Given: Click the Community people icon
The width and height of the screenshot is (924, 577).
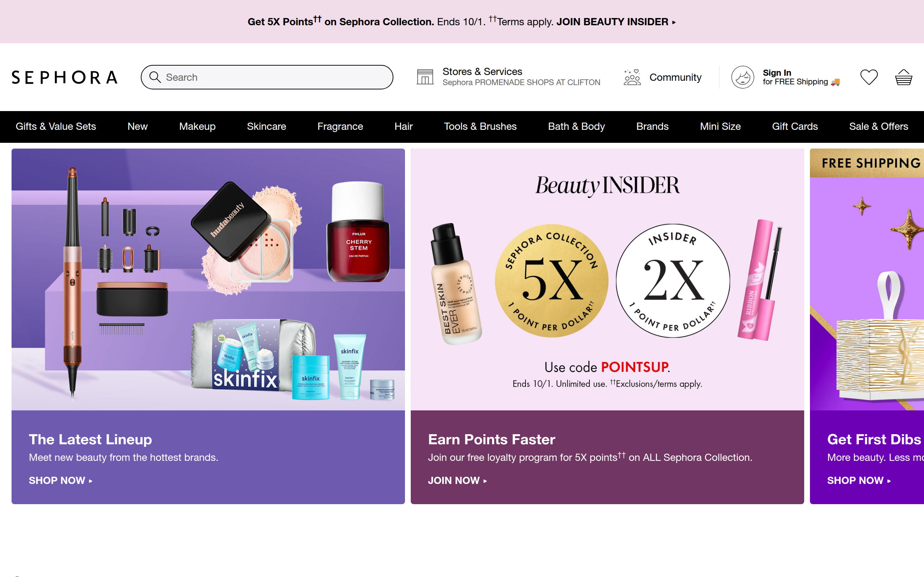Looking at the screenshot, I should [x=632, y=77].
